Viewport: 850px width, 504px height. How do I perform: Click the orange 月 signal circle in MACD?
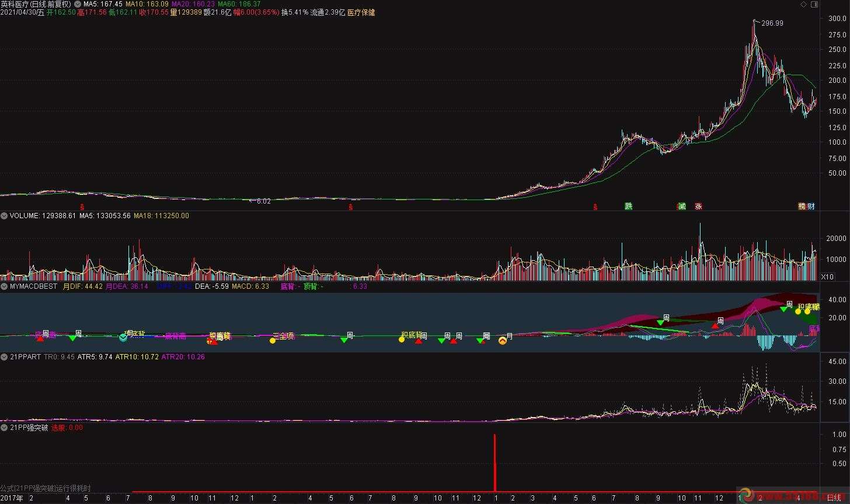503,339
